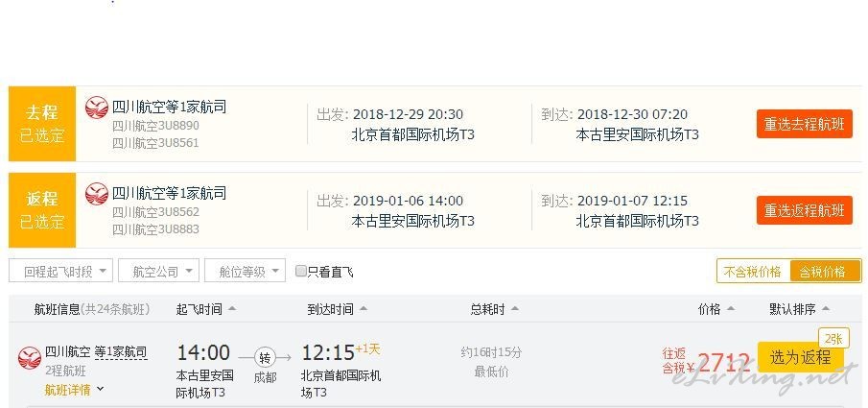
Task: Click 选为返程 to select flight
Action: coord(800,357)
